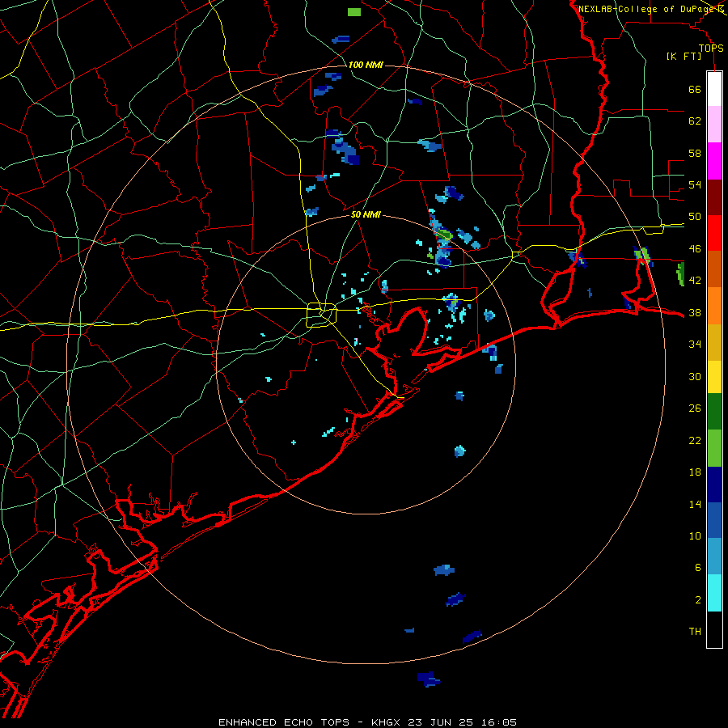Click the 38 value on legend

(695, 312)
